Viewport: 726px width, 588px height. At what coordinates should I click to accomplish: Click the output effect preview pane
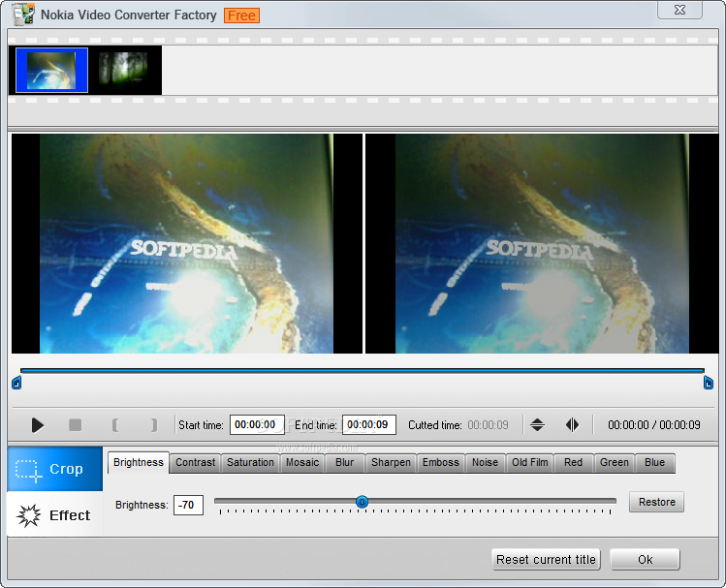542,244
